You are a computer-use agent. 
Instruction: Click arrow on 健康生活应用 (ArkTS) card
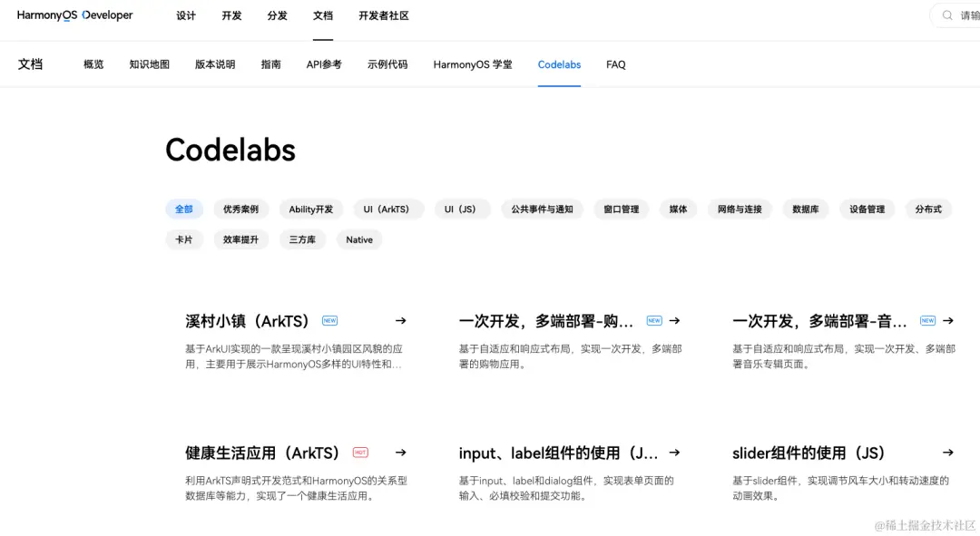point(401,453)
